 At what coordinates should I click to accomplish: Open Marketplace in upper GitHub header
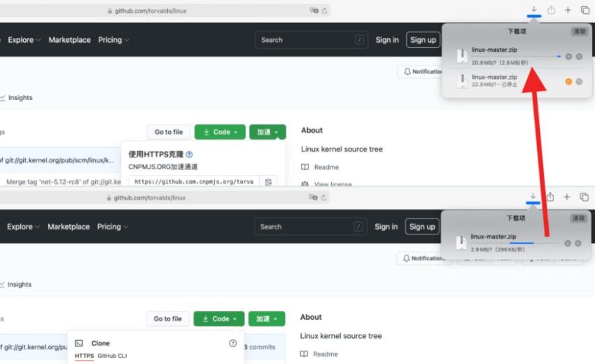coord(69,40)
